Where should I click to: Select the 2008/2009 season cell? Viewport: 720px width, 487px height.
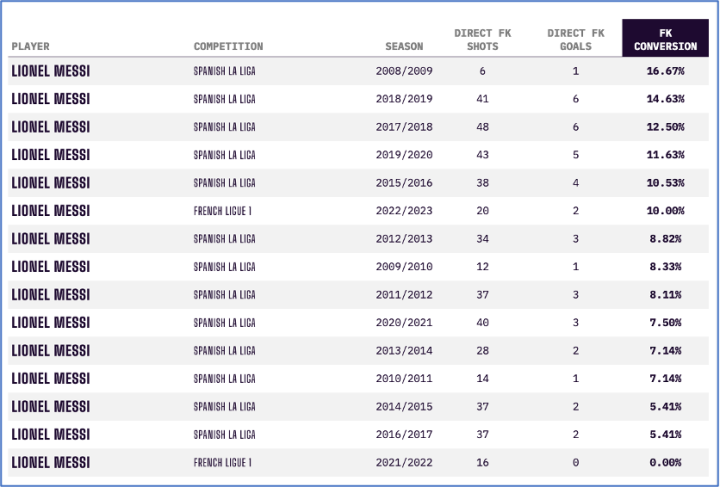tap(403, 71)
